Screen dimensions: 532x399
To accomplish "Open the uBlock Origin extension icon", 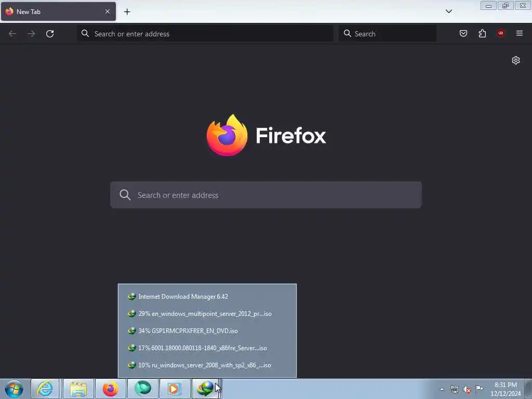I will [x=500, y=33].
